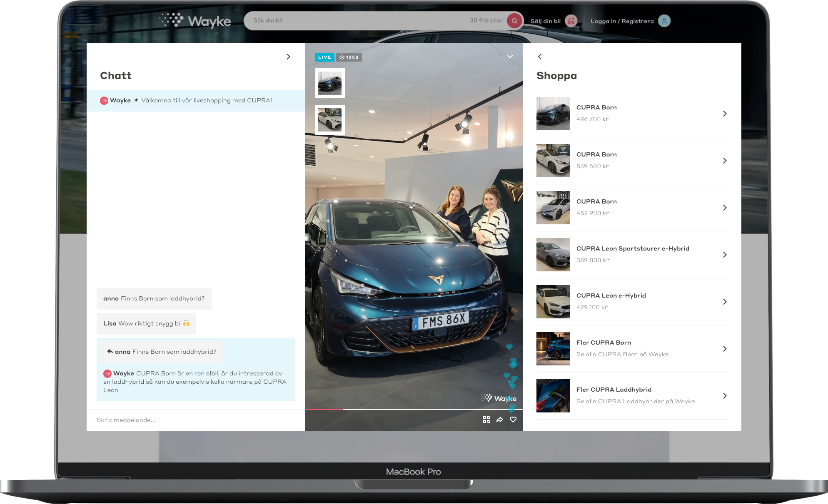Select the white CUPRA thumbnail over the video
Screen dimensions: 828x504
point(330,120)
